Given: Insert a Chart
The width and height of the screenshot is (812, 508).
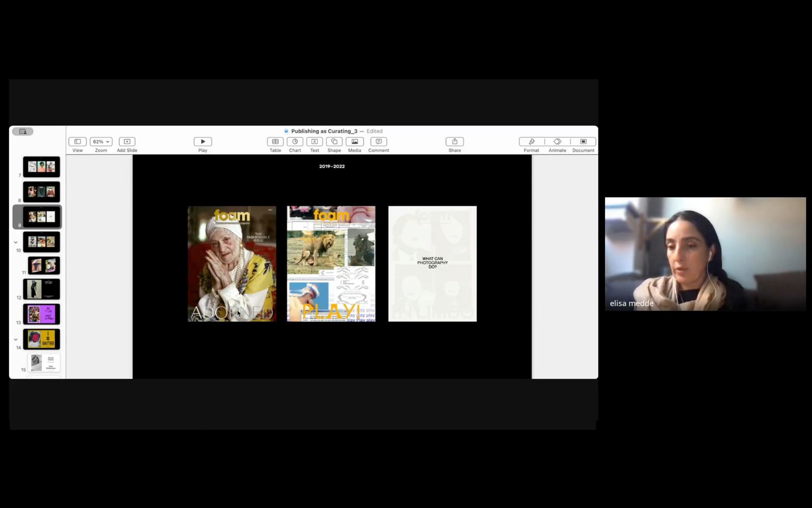Looking at the screenshot, I should (x=295, y=142).
